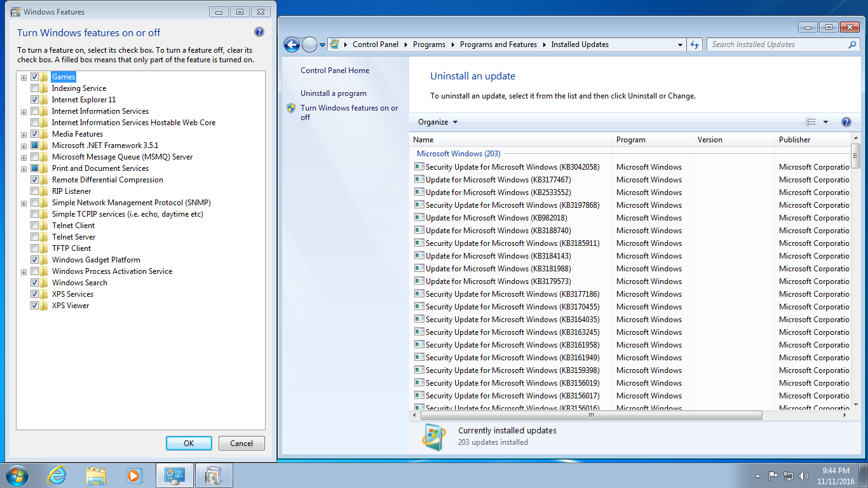
Task: Open the Uninstall a program link
Action: click(x=334, y=93)
